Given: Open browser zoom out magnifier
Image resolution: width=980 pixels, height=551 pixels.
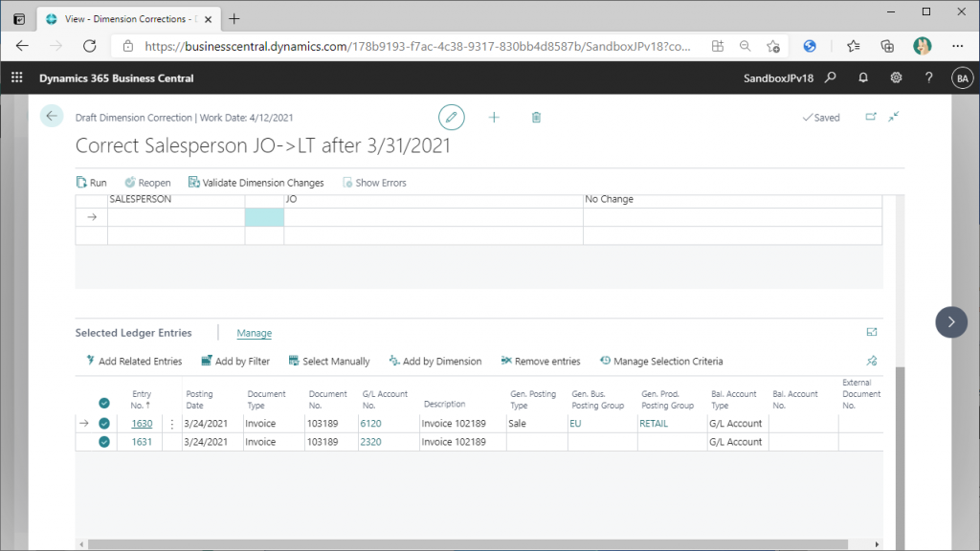Looking at the screenshot, I should tap(745, 46).
